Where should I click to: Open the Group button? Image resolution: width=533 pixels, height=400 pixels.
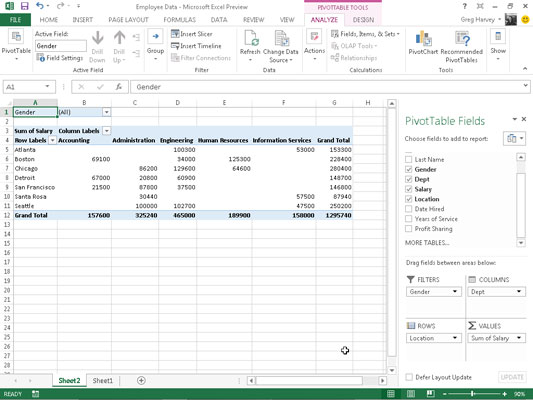pyautogui.click(x=155, y=46)
